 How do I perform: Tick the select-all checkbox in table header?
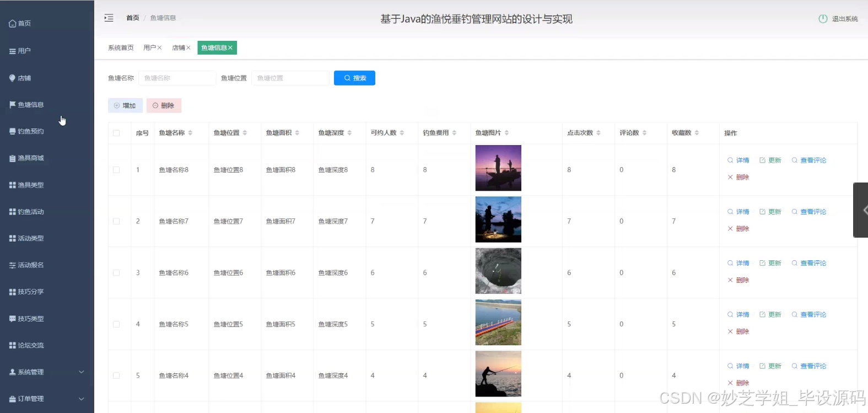116,133
